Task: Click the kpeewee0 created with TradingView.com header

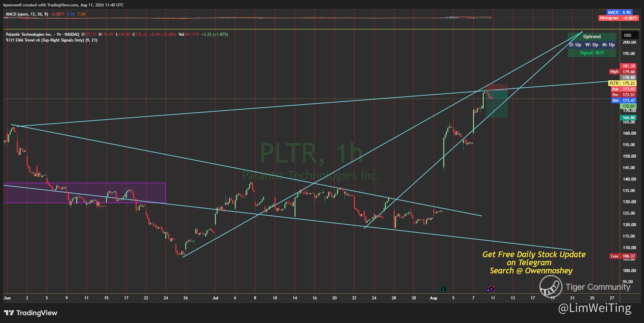Action: [x=63, y=5]
